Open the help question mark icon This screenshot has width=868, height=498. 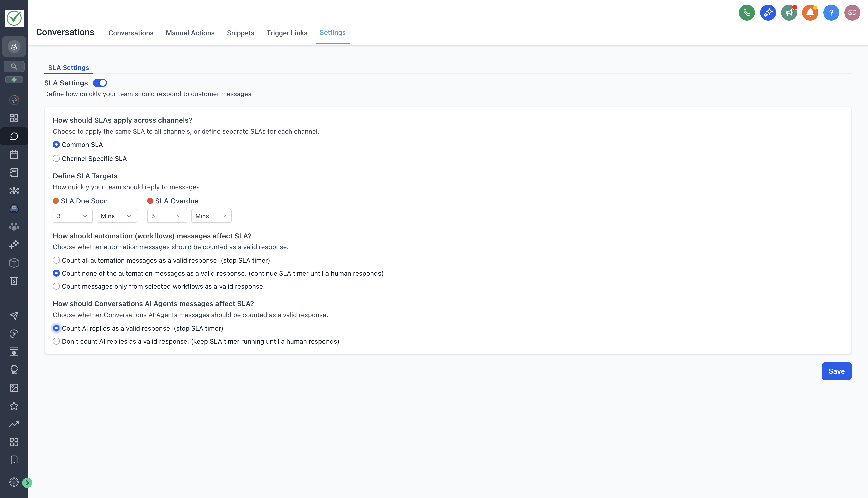[x=831, y=13]
